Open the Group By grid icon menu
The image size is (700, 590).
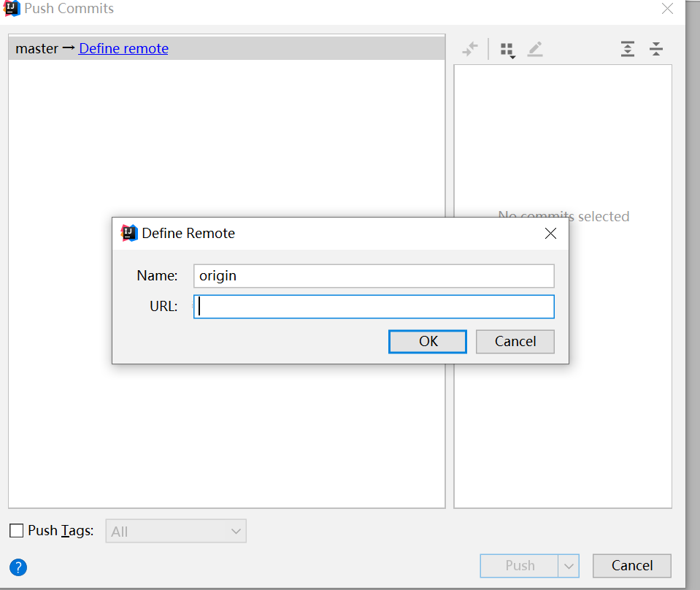tap(508, 50)
